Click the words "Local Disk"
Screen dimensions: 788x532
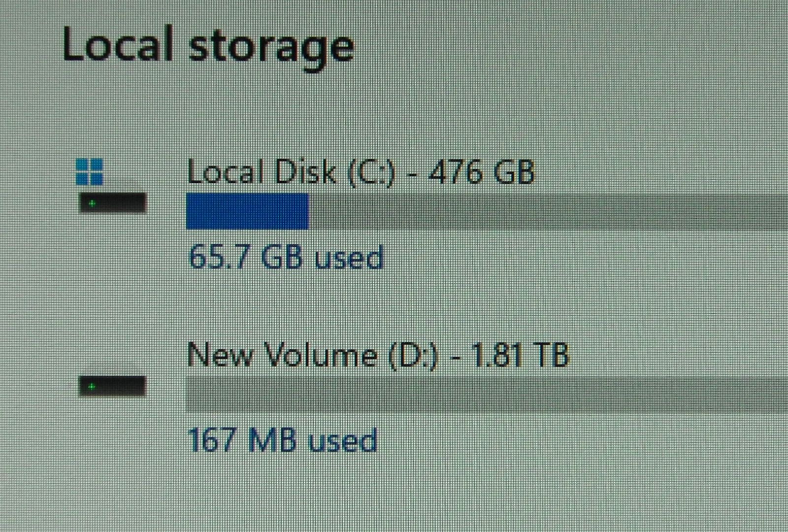[262, 172]
